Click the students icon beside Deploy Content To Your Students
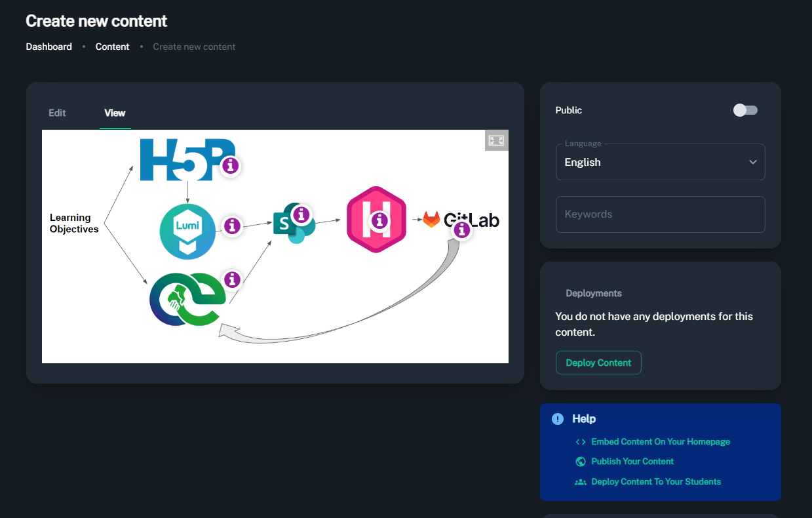This screenshot has height=518, width=812. pyautogui.click(x=580, y=481)
